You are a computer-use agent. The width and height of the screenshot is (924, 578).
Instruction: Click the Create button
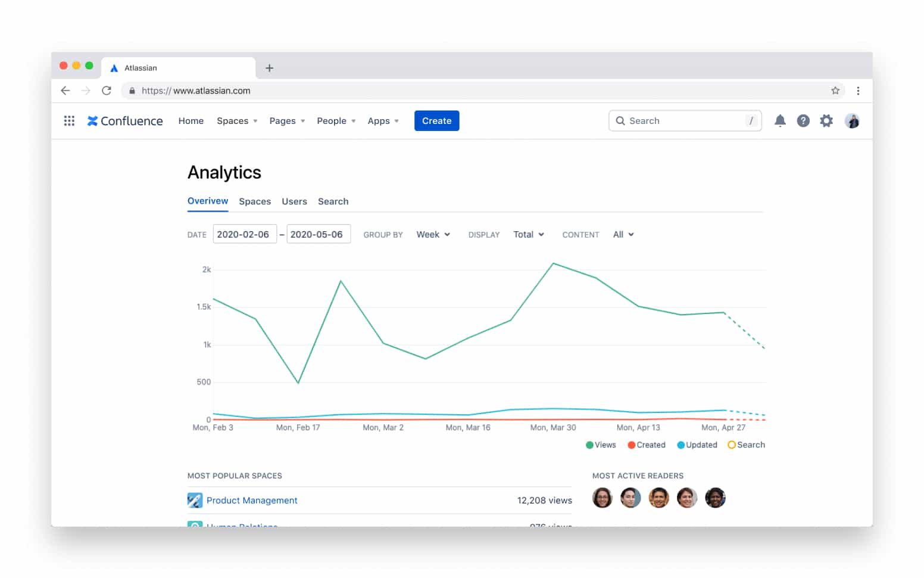pos(436,120)
